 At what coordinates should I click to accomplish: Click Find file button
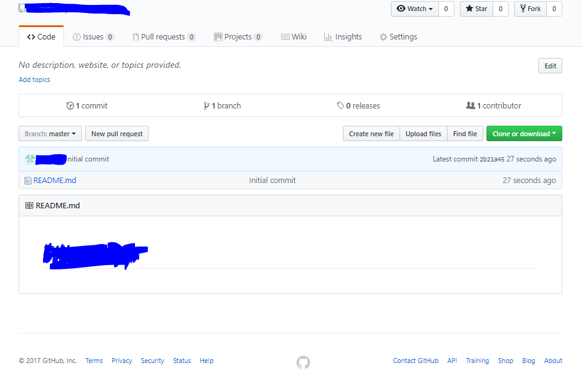tap(465, 134)
